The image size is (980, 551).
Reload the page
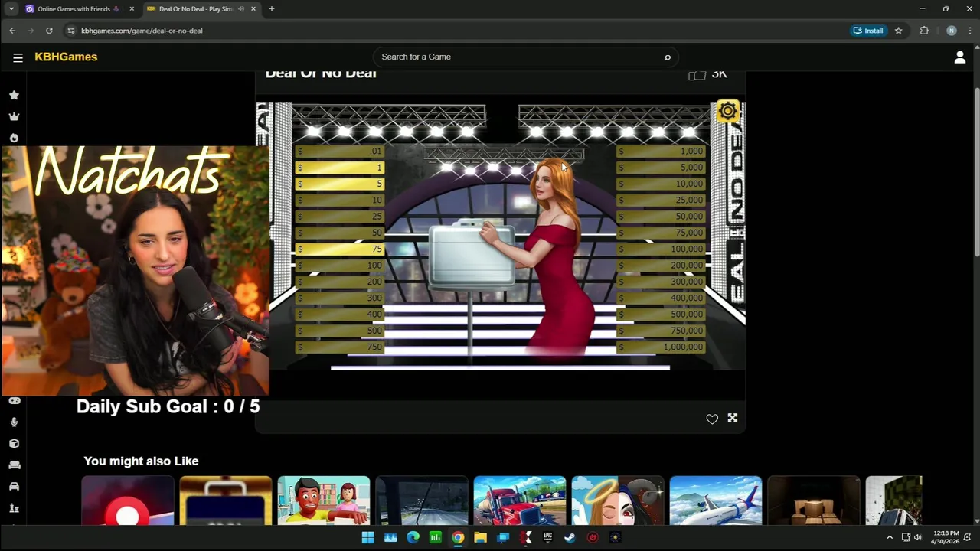click(49, 31)
